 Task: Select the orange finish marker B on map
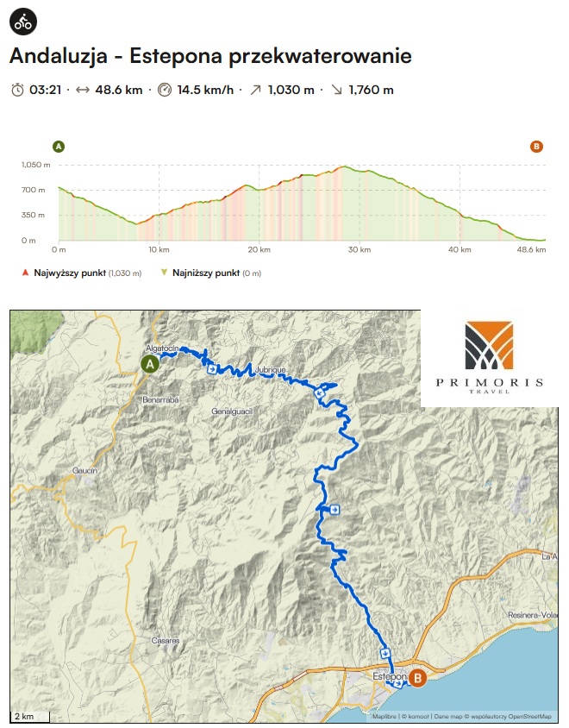[x=417, y=678]
